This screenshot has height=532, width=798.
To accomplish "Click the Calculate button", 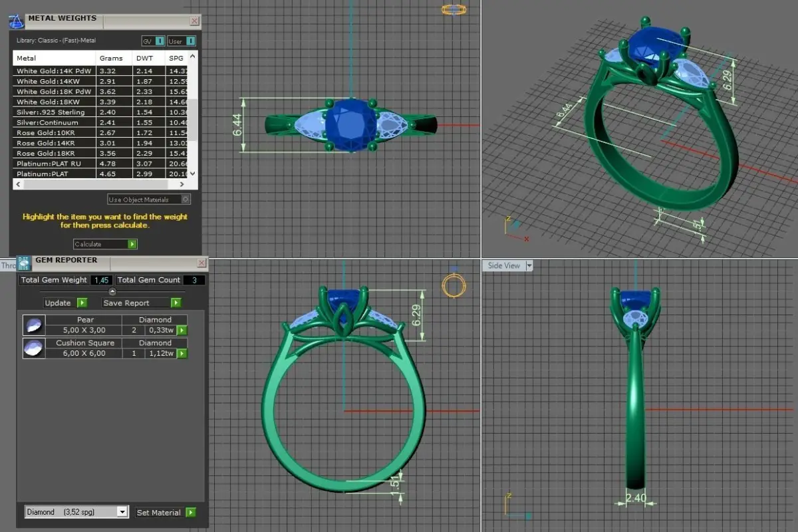I will click(x=105, y=244).
